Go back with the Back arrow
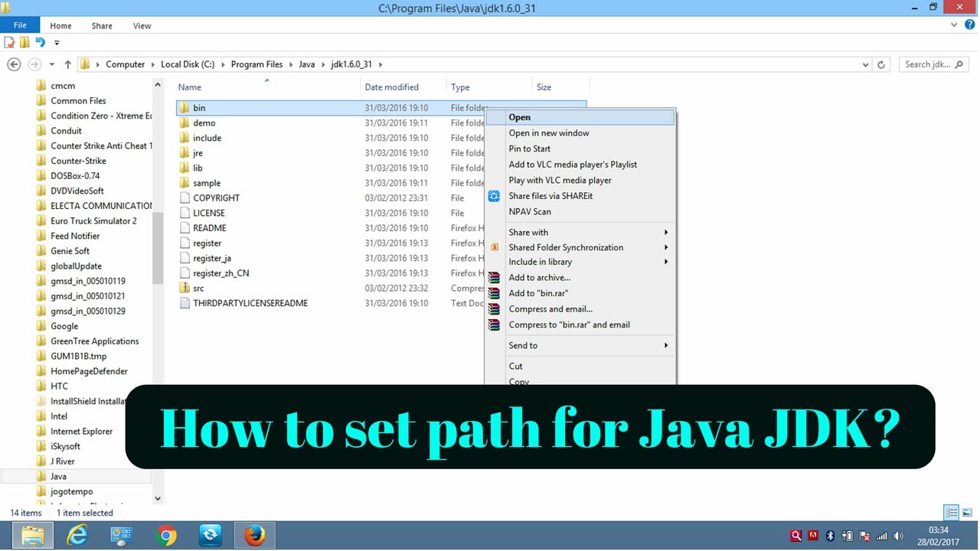The image size is (980, 551). [14, 64]
